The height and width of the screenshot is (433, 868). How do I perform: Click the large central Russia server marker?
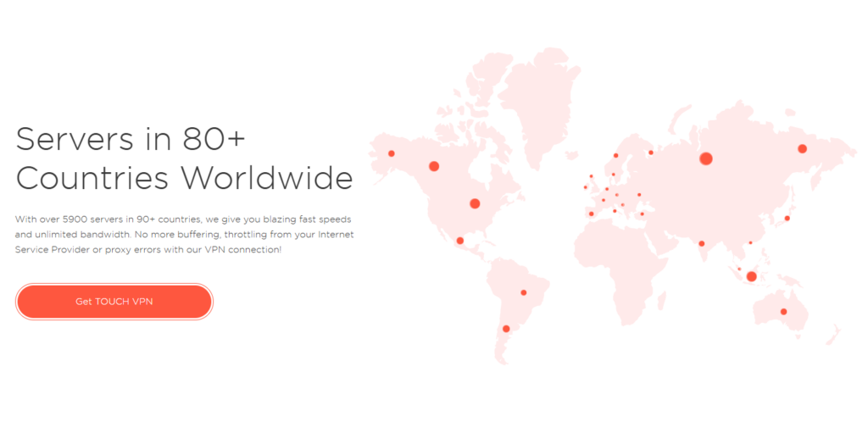[705, 158]
